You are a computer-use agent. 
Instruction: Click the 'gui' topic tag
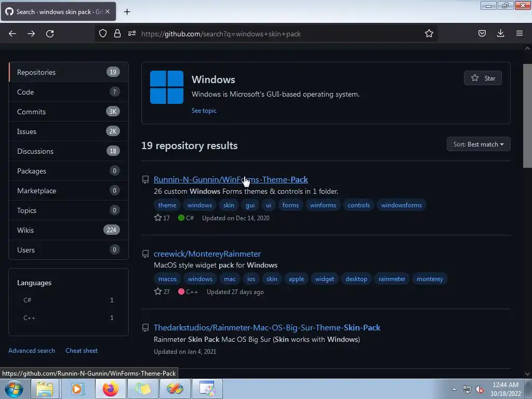[250, 205]
